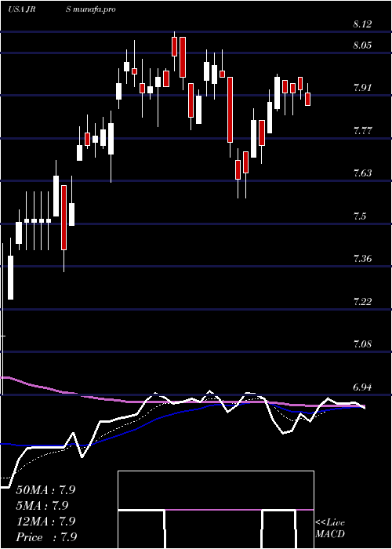Click the 7.77 price axis label
The height and width of the screenshot is (549, 392).
(362, 131)
